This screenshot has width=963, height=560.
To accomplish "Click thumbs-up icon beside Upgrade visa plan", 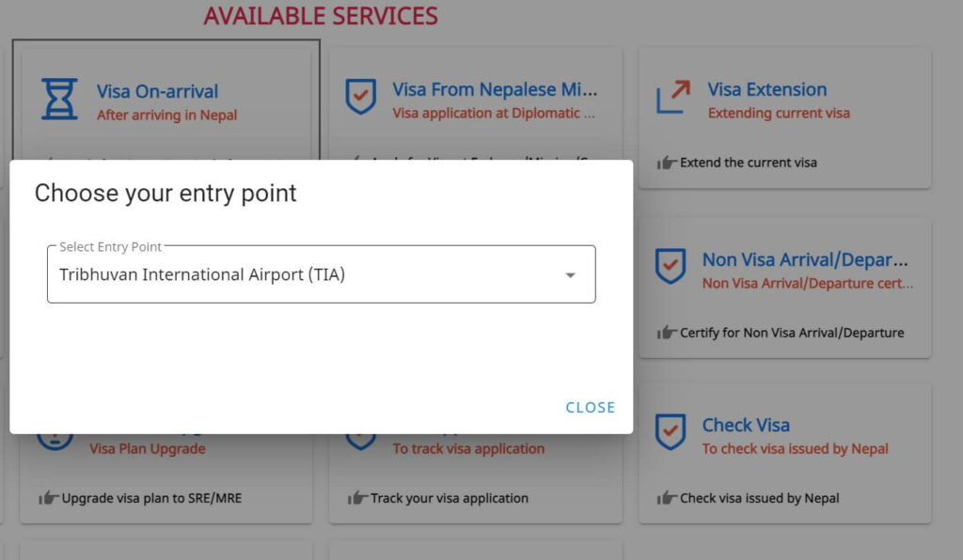I will pos(49,498).
